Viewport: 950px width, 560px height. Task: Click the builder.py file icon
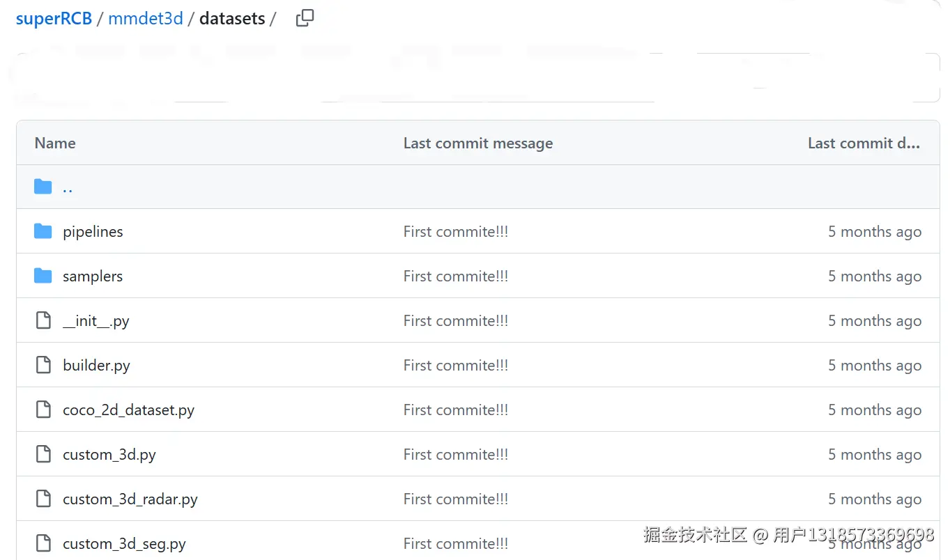[43, 365]
